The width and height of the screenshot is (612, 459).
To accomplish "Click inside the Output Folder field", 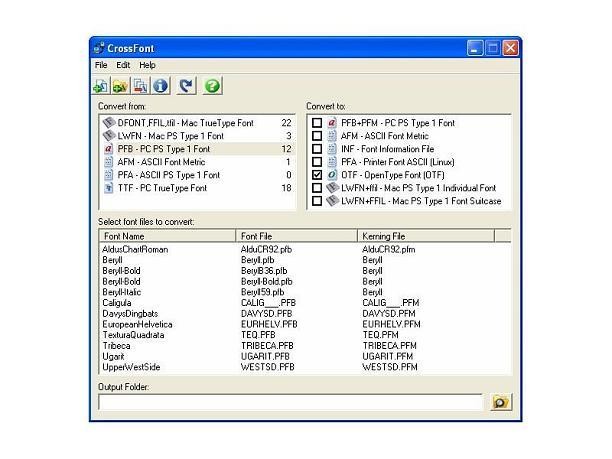I will pos(290,402).
